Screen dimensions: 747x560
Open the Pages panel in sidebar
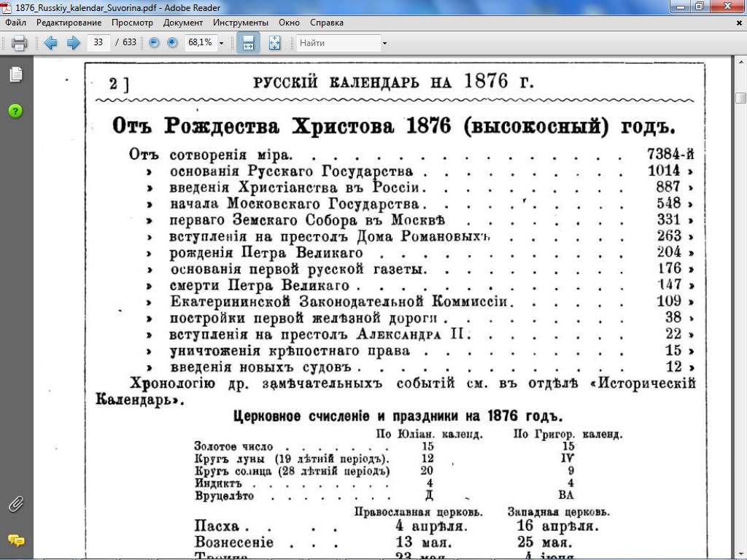(x=15, y=74)
